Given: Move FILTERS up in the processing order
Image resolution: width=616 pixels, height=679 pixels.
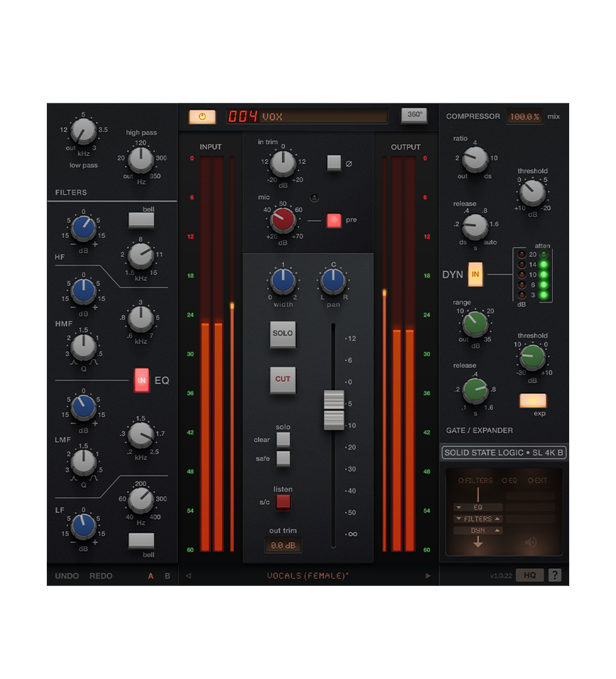Looking at the screenshot, I should 497,519.
